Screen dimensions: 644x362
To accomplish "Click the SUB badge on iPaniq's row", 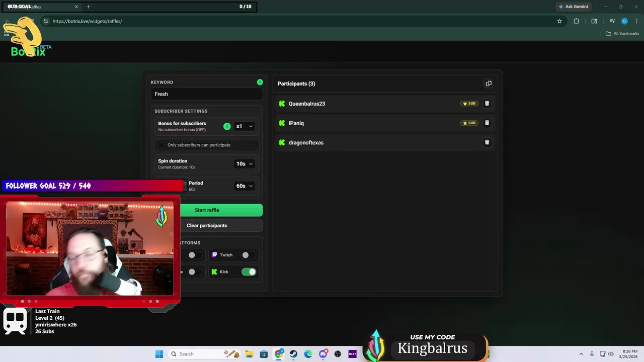I will point(469,123).
